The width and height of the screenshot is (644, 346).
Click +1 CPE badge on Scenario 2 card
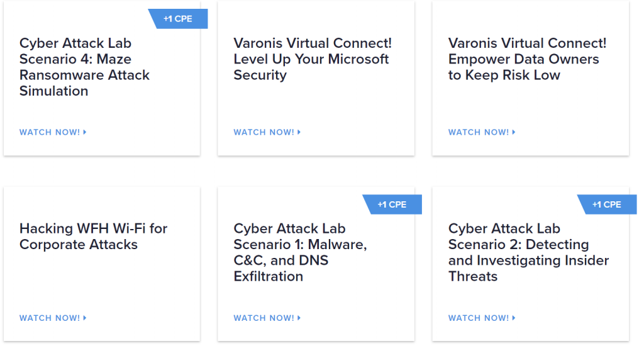coord(607,204)
